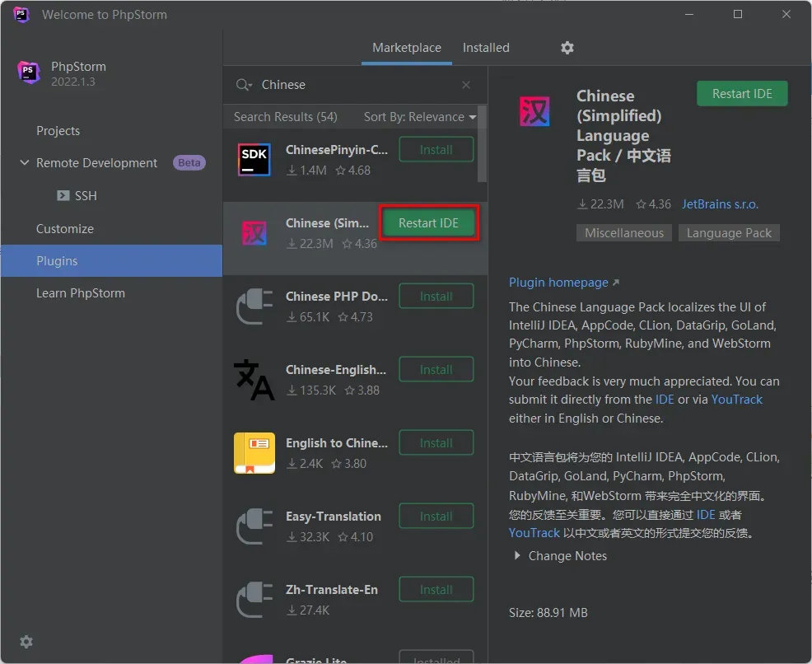The height and width of the screenshot is (664, 812).
Task: Click the Easy-Translation plug icon
Action: click(x=254, y=526)
